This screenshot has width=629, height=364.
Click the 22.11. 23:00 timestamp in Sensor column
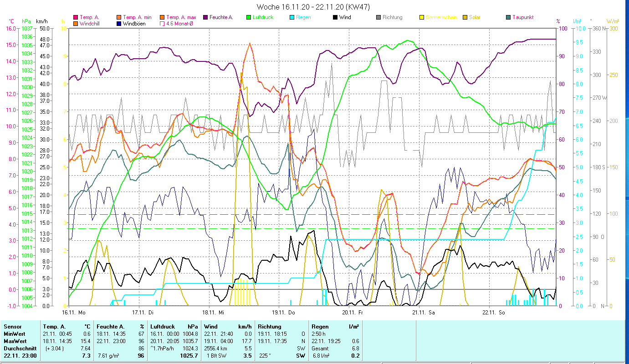(x=20, y=356)
